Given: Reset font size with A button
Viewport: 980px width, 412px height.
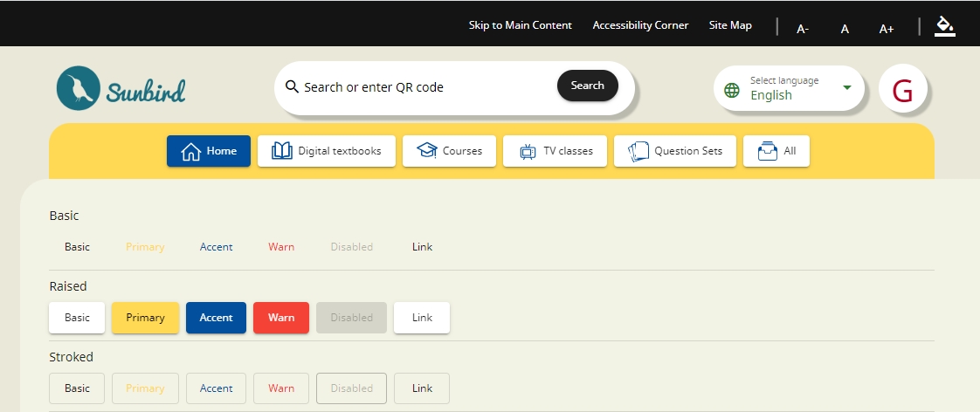Looking at the screenshot, I should (845, 29).
